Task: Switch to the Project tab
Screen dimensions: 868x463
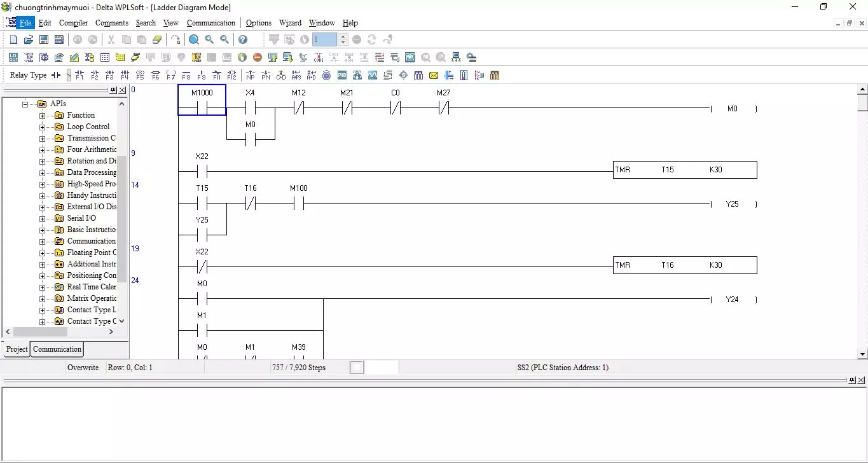Action: [17, 349]
